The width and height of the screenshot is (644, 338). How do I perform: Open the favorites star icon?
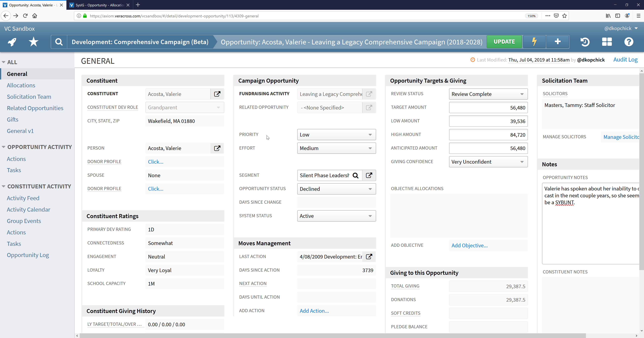(x=34, y=42)
